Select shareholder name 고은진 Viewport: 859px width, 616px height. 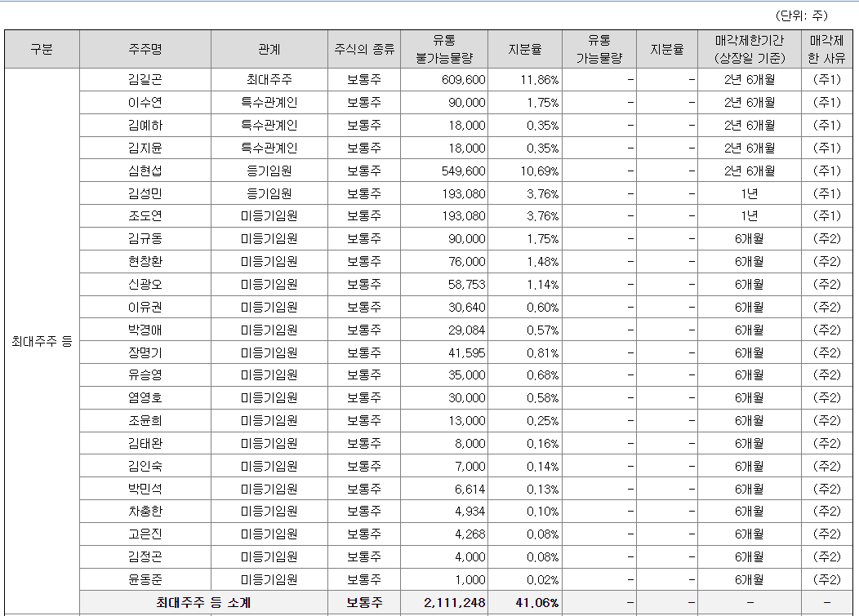(x=145, y=534)
